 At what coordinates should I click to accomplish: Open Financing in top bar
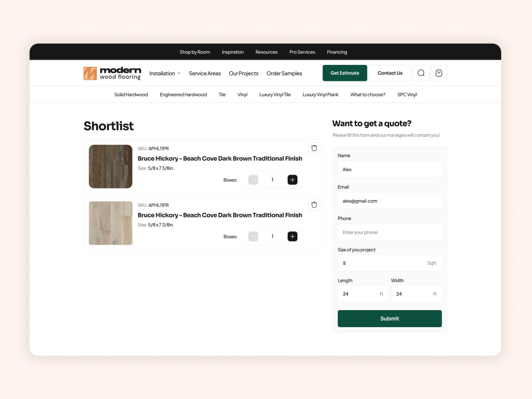tap(337, 52)
